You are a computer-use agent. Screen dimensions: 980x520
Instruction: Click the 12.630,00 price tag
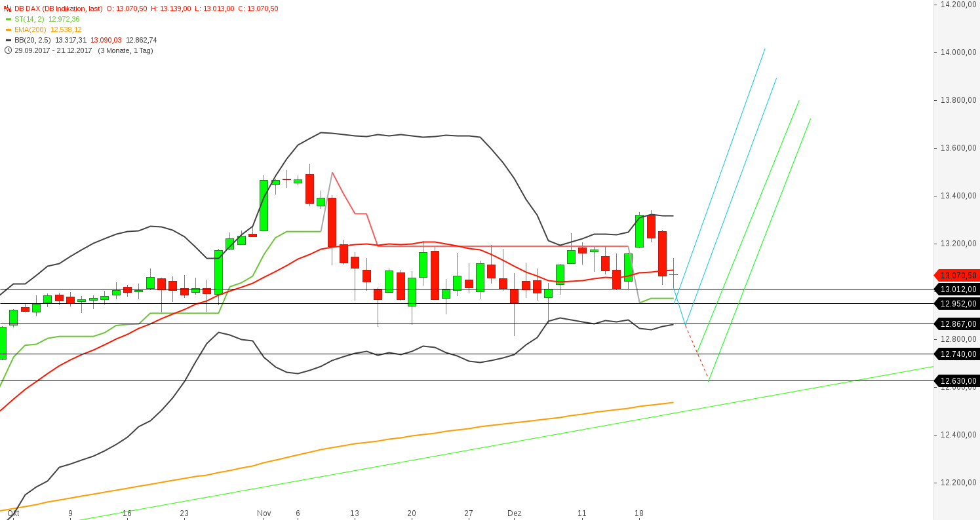955,380
